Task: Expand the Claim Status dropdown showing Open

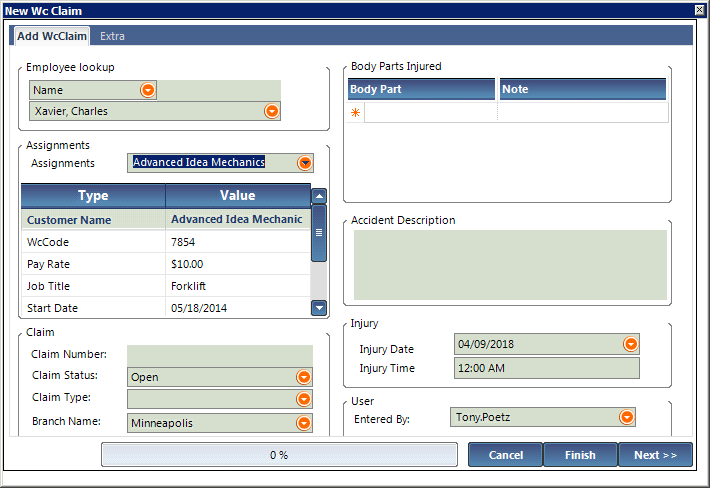Action: click(304, 377)
